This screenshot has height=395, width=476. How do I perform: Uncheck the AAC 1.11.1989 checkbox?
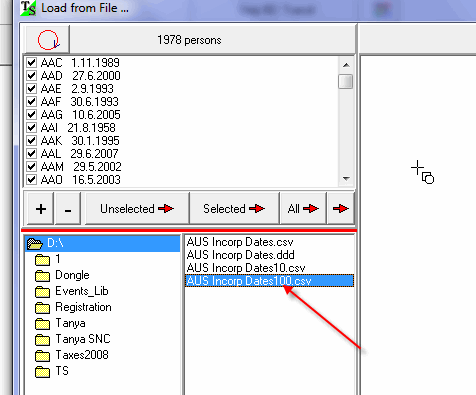tap(31, 62)
